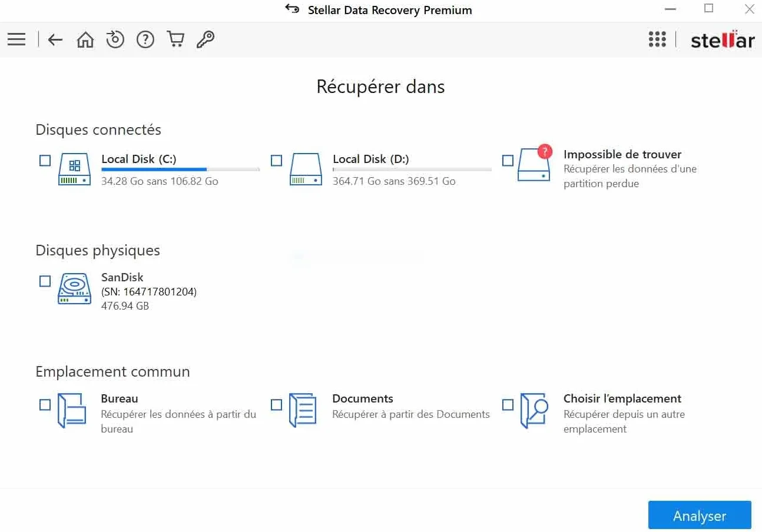Check the SanDisk checkbox
Viewport: 762px width, 532px height.
[45, 281]
